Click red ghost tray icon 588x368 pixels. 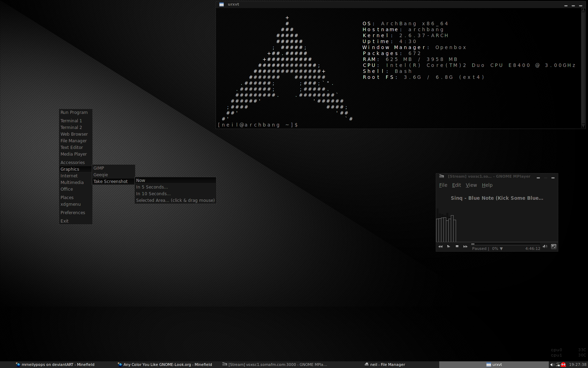563,365
